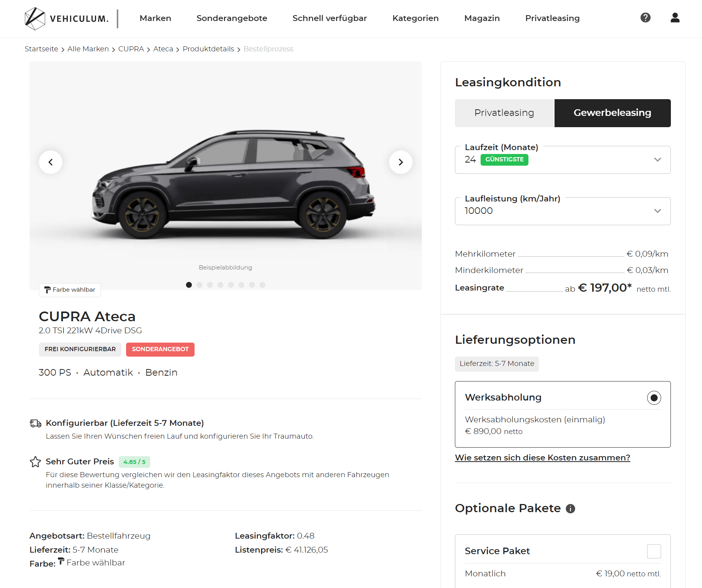The height and width of the screenshot is (588, 702).
Task: Switch to Gewerbeleasing condition
Action: [x=612, y=113]
